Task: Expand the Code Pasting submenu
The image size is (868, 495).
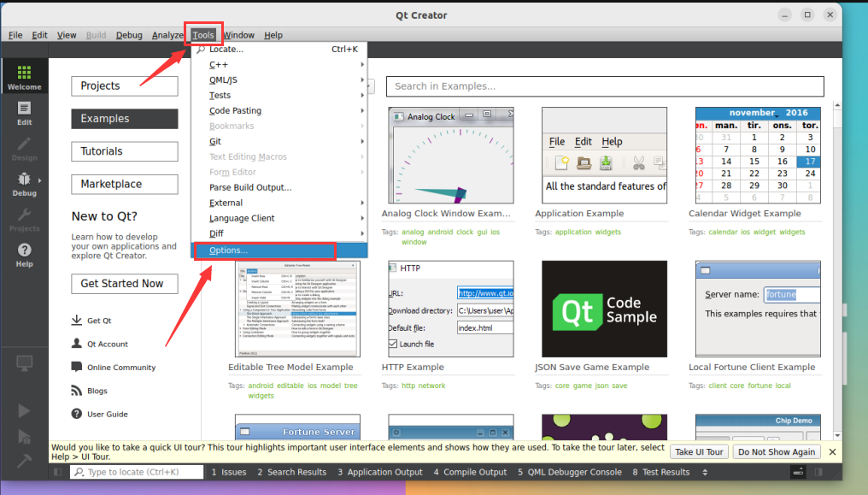Action: pyautogui.click(x=279, y=111)
